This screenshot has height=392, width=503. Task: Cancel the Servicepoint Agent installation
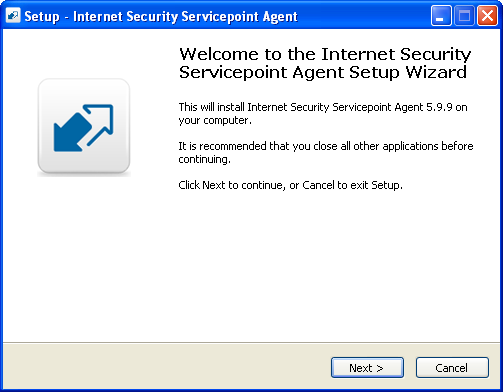click(x=452, y=368)
